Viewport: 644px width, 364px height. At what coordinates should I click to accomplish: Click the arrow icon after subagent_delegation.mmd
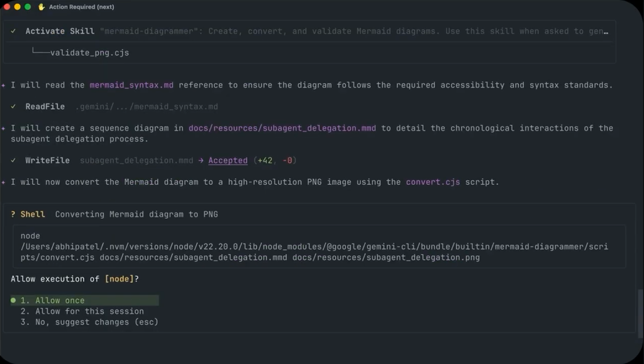(201, 160)
